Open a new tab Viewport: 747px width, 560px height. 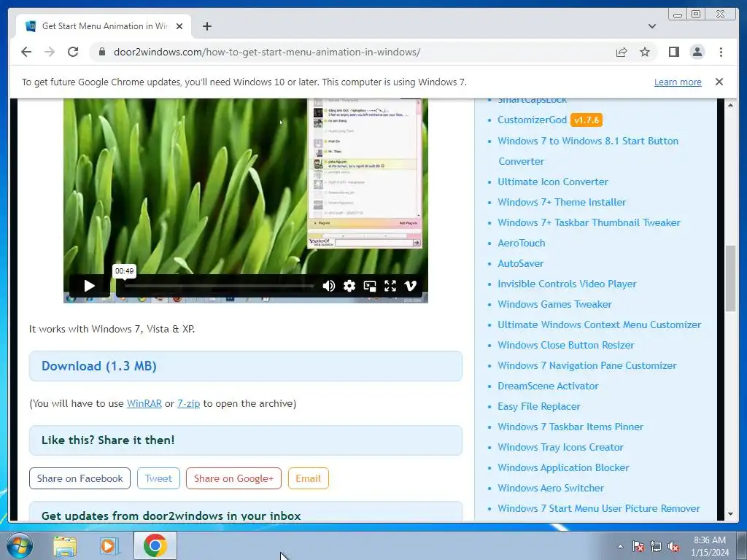206,26
